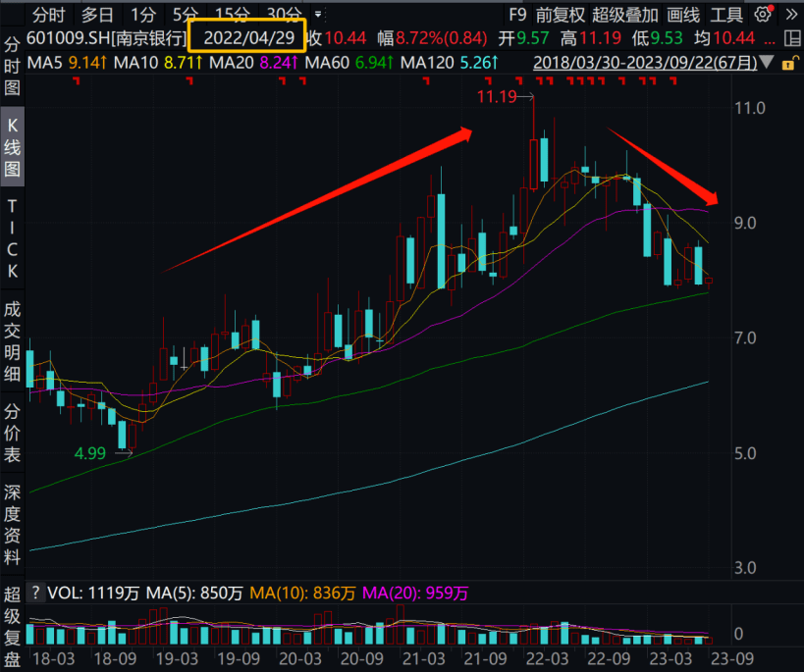Switch to 多日 multi-day period
The width and height of the screenshot is (804, 672).
pyautogui.click(x=97, y=15)
